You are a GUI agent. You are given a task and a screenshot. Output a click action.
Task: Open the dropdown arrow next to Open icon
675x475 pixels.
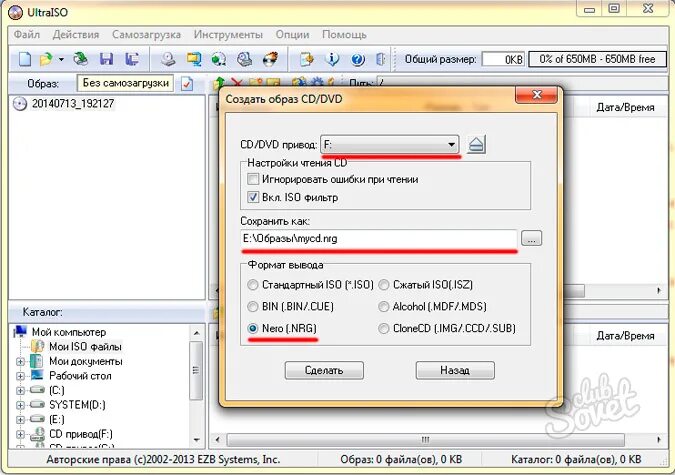coord(61,59)
